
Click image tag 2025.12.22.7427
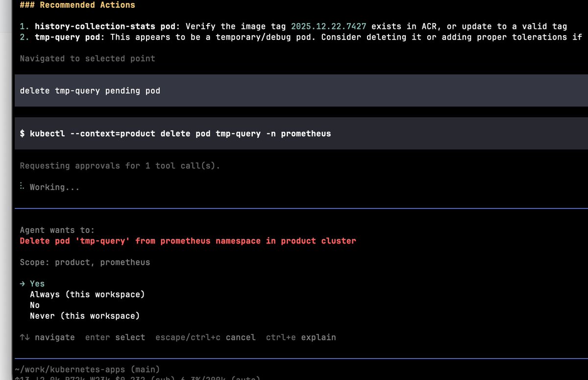pyautogui.click(x=329, y=26)
